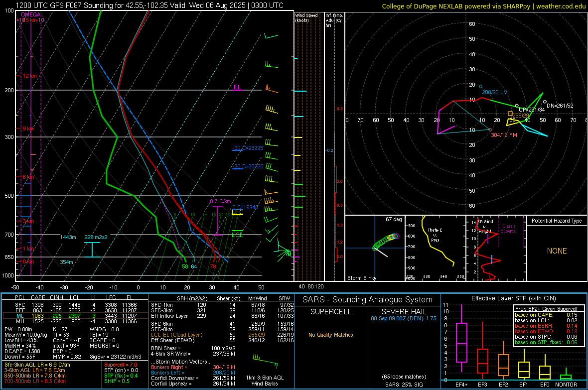Viewport: 588px width, 390px height.
Task: Click the green 1km and 6km wind barb icon
Action: click(265, 362)
